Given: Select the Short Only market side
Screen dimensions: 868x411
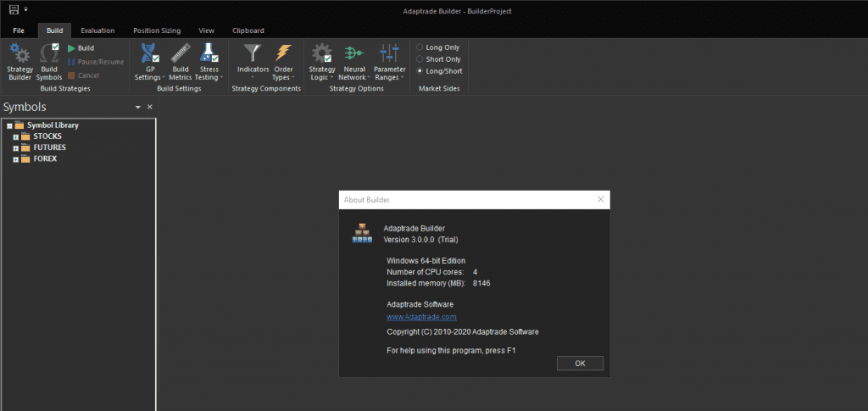Looking at the screenshot, I should point(420,59).
